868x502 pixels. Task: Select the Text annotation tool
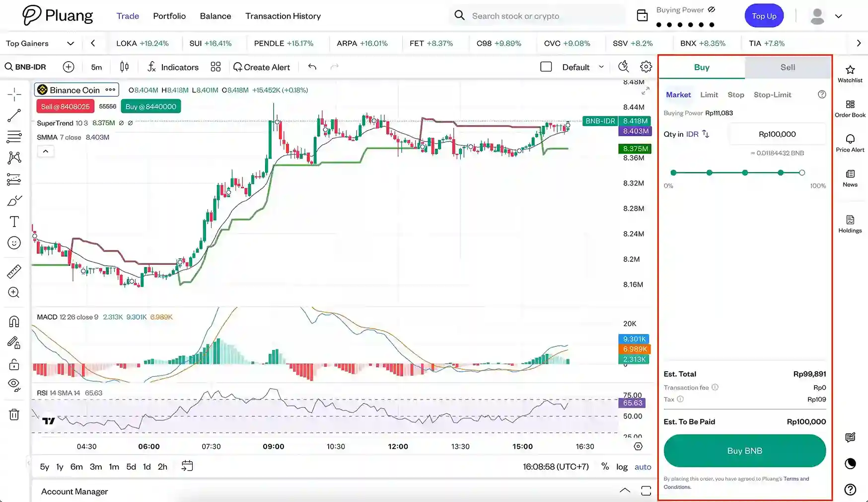14,222
